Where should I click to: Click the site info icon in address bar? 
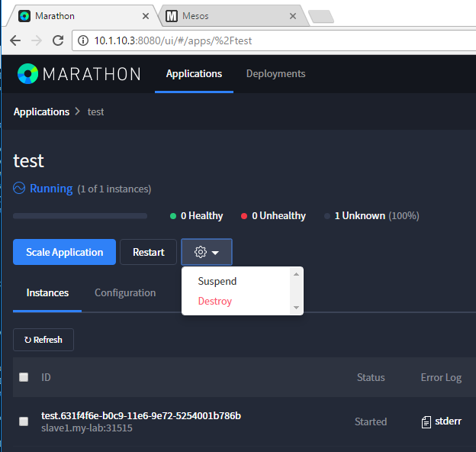click(x=83, y=40)
